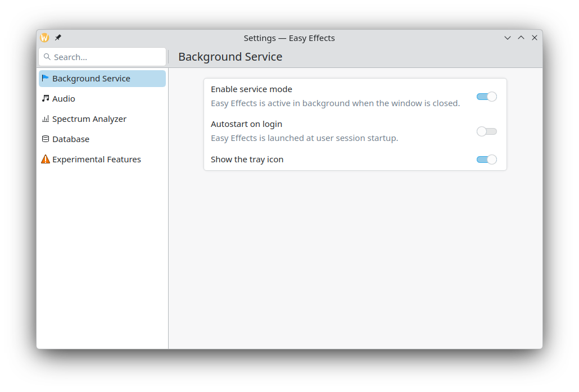Turn on Autostart on login switch
The height and width of the screenshot is (392, 579).
coord(486,131)
